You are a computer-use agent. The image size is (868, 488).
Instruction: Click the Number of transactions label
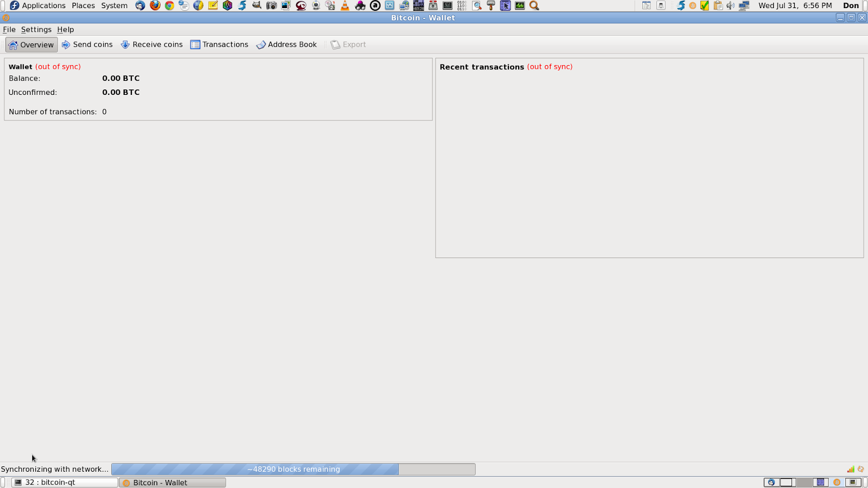[53, 112]
